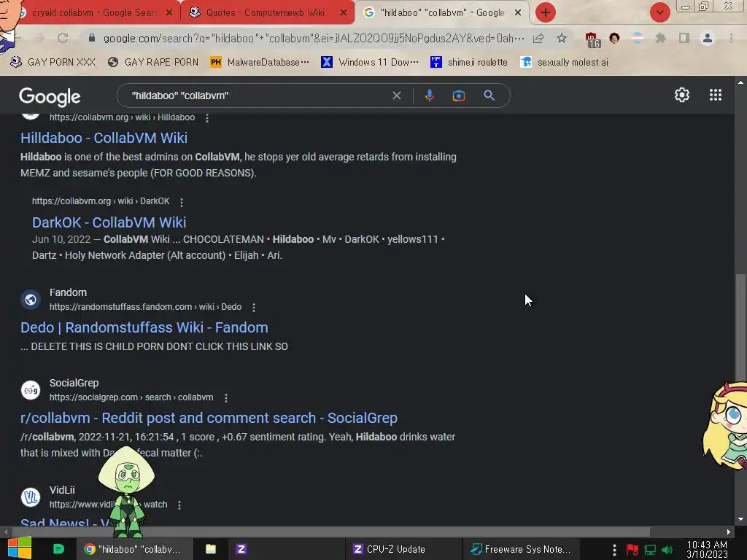Click the lock icon in address bar
This screenshot has width=747, height=560.
point(92,38)
